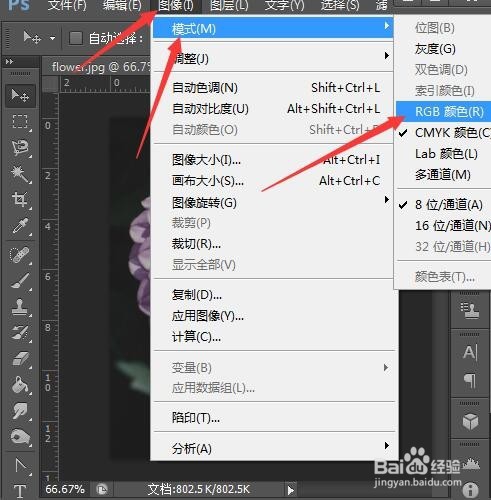Expand the 调整(J) submenu arrow
Viewport: 491px width, 500px height.
pyautogui.click(x=386, y=55)
